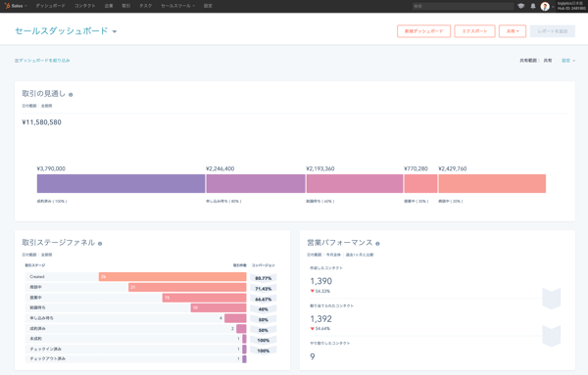Click the info icon beside 取引ステージファネル

tap(100, 244)
